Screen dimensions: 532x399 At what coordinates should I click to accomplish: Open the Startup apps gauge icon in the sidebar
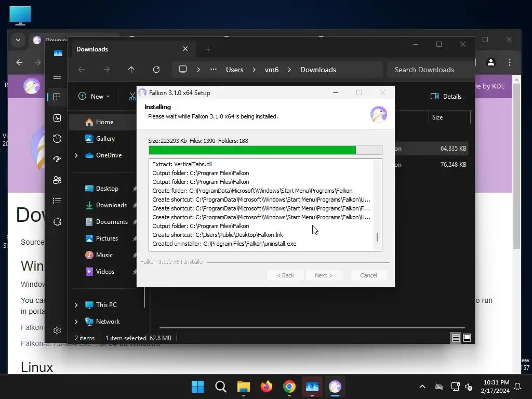[57, 159]
